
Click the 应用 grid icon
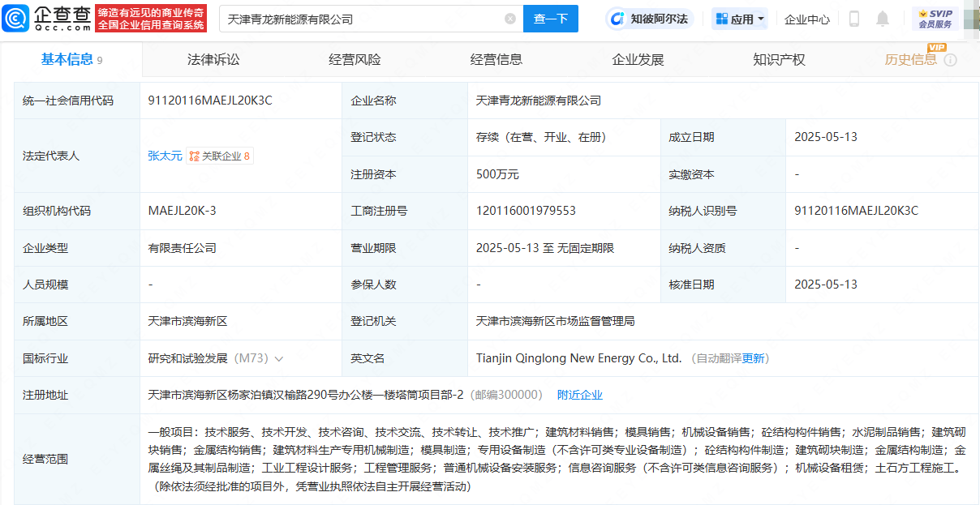tap(720, 19)
